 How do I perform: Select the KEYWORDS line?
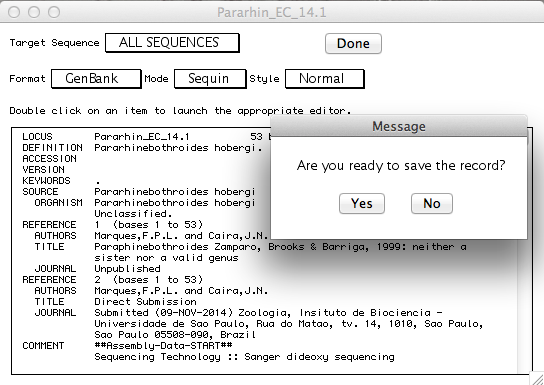(x=61, y=181)
